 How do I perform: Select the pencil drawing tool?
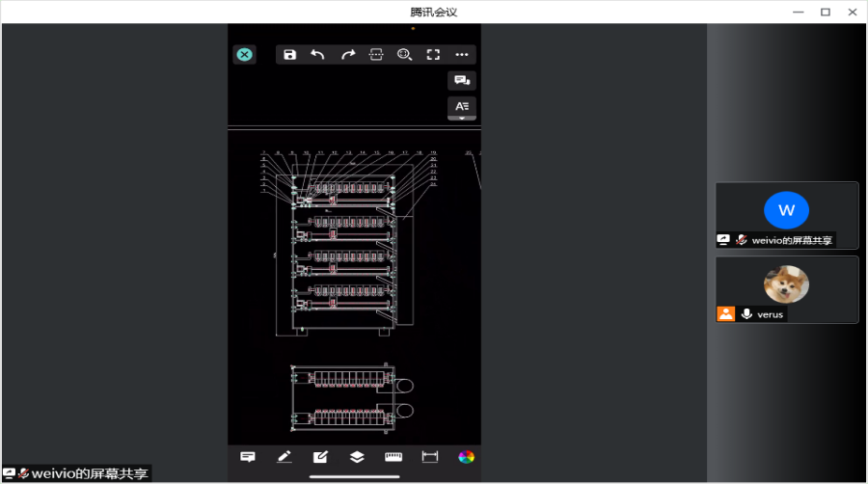(x=285, y=457)
